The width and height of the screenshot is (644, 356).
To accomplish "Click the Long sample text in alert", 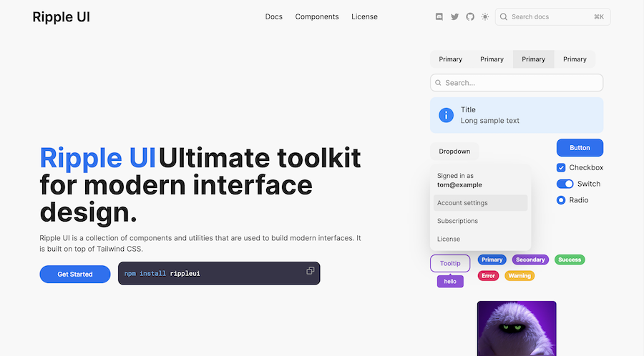I will pos(490,121).
